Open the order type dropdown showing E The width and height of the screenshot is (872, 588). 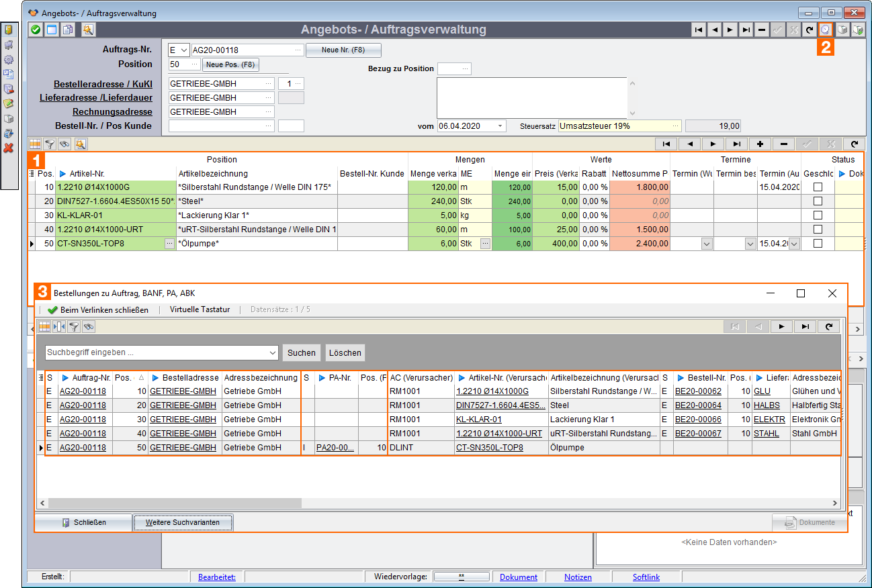183,50
